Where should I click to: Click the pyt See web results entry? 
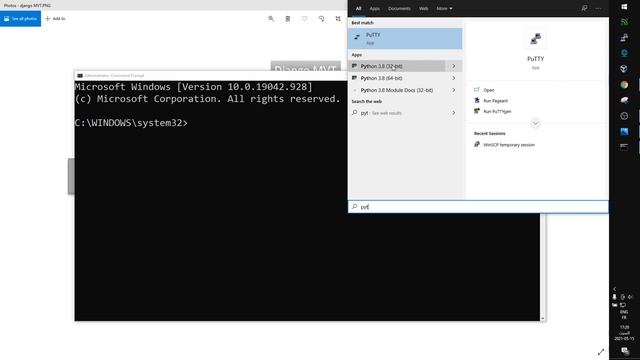397,113
